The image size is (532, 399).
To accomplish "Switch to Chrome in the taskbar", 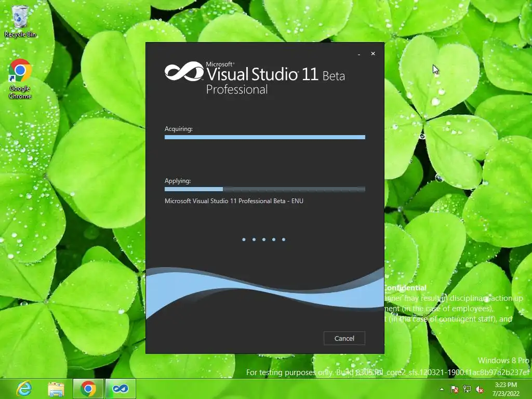I will point(88,389).
